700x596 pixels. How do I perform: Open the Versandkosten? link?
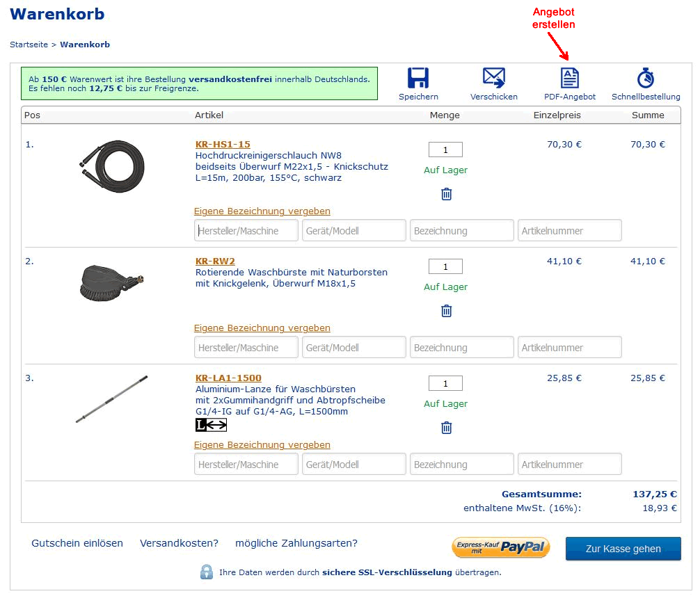pyautogui.click(x=179, y=543)
